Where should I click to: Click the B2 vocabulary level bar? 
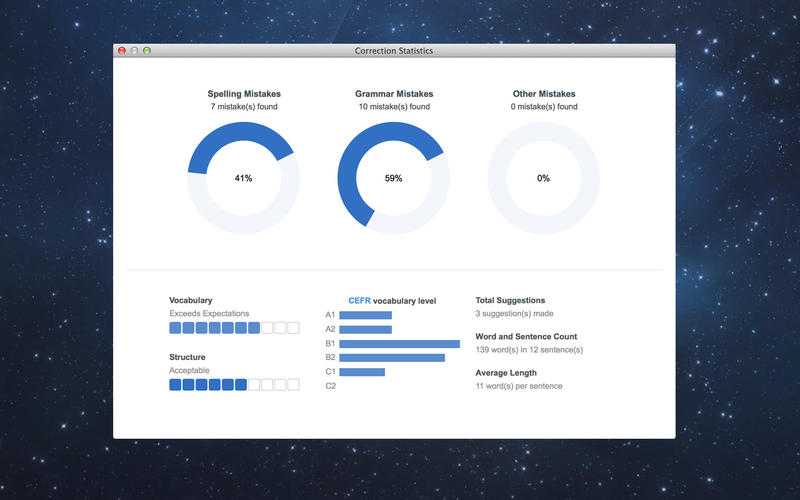coord(392,358)
